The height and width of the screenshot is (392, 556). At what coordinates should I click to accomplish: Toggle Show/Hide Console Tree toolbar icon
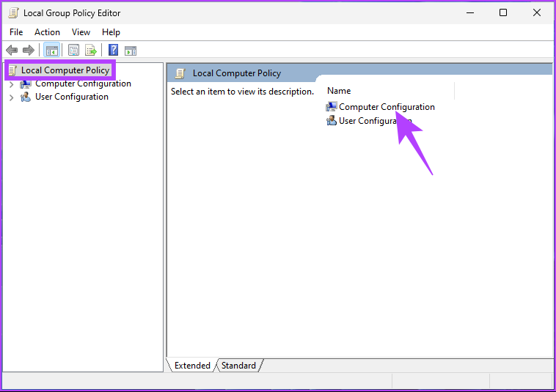(x=51, y=50)
